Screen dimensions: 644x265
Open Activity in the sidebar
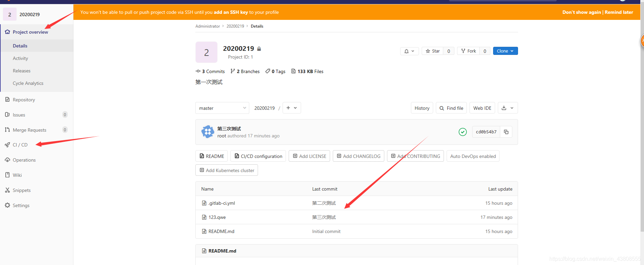click(20, 58)
